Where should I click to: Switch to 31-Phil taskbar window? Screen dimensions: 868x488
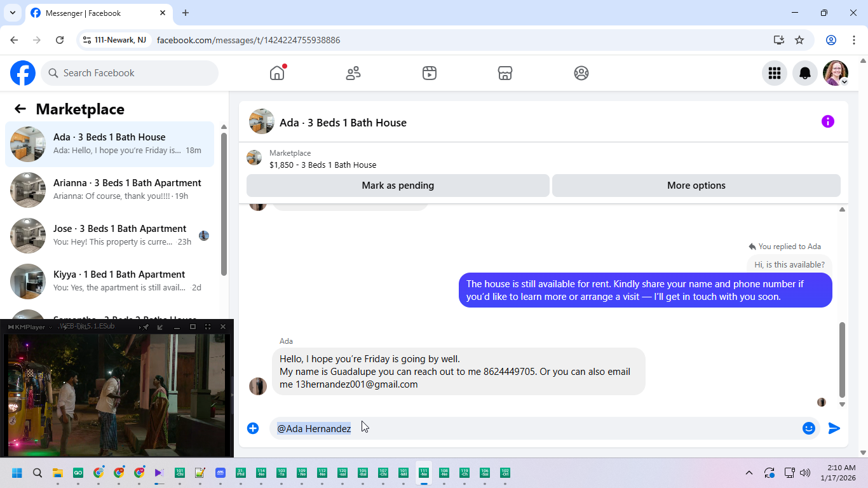coord(241,473)
